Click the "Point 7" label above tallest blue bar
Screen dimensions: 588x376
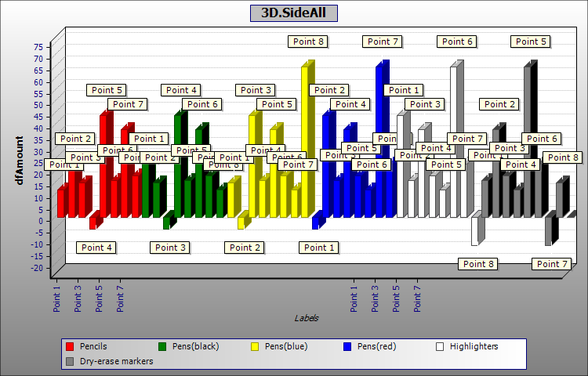pyautogui.click(x=383, y=42)
